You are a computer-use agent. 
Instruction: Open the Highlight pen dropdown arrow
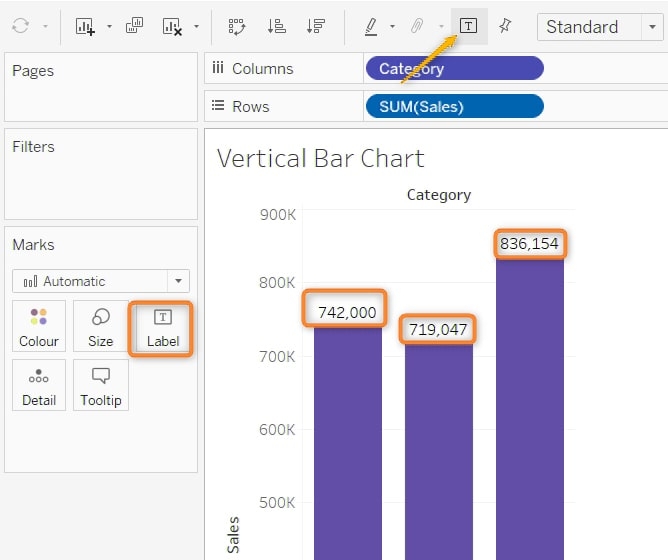[x=392, y=27]
